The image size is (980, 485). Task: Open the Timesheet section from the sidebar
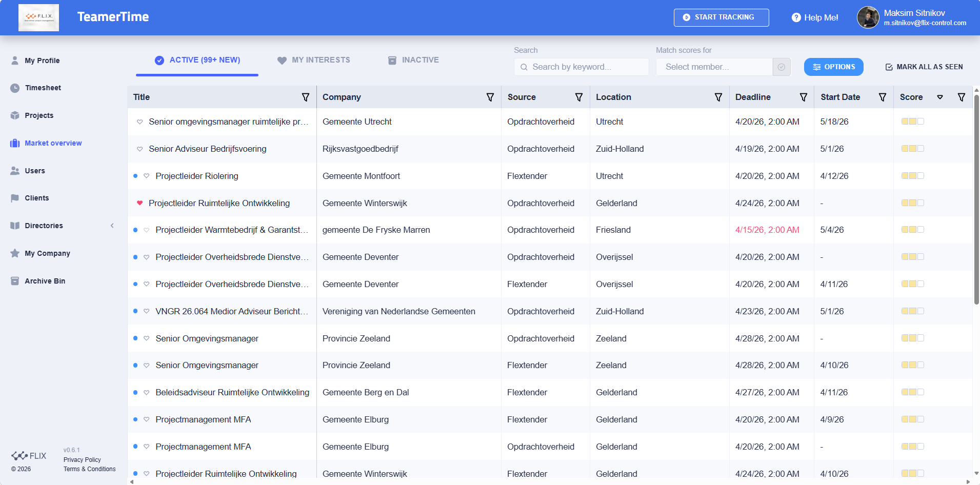(x=44, y=88)
